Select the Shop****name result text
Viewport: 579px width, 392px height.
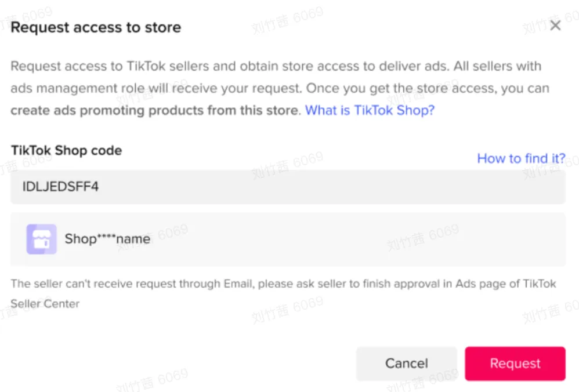pos(107,239)
